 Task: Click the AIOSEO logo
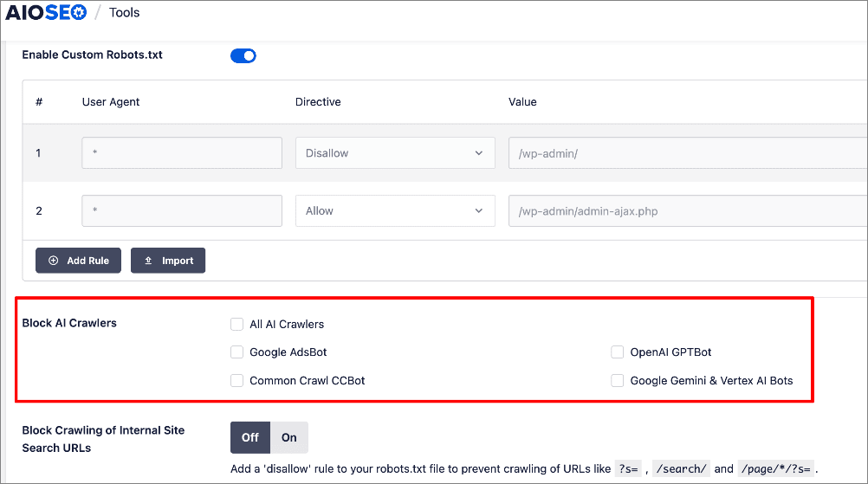46,12
